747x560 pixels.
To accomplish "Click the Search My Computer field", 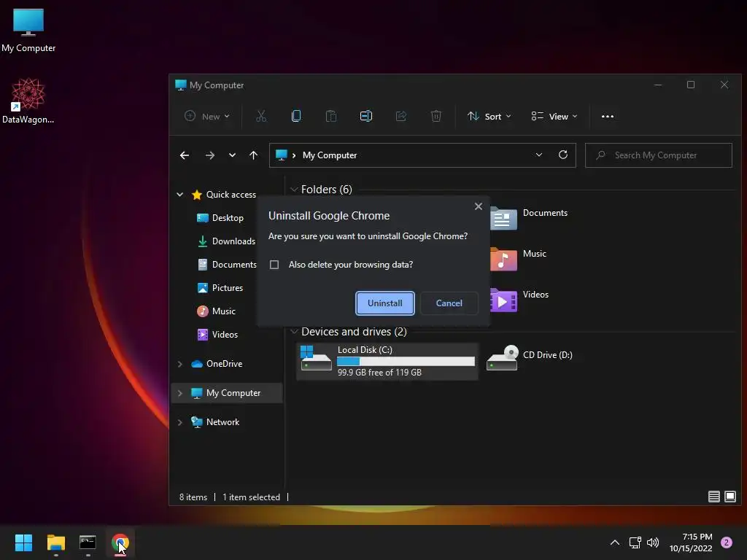I will [x=659, y=155].
